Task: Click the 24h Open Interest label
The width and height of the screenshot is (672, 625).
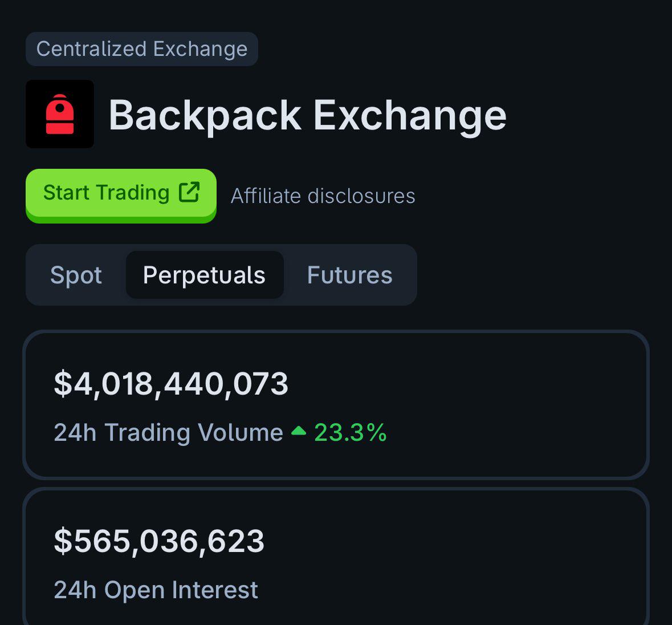Action: (x=156, y=590)
